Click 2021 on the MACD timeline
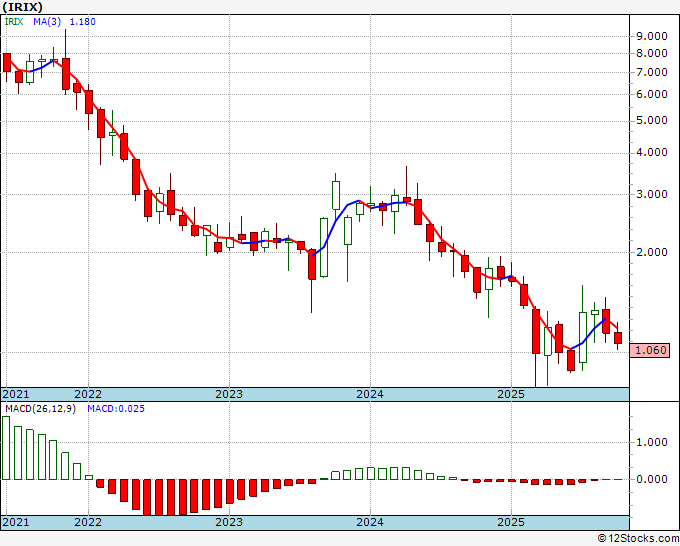Image resolution: width=680 pixels, height=546 pixels. pos(16,522)
